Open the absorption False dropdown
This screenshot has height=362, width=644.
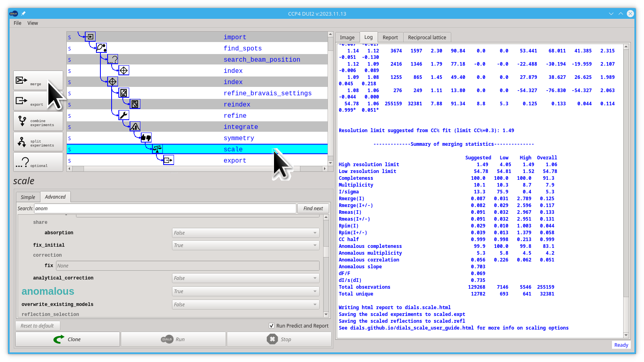tap(246, 233)
